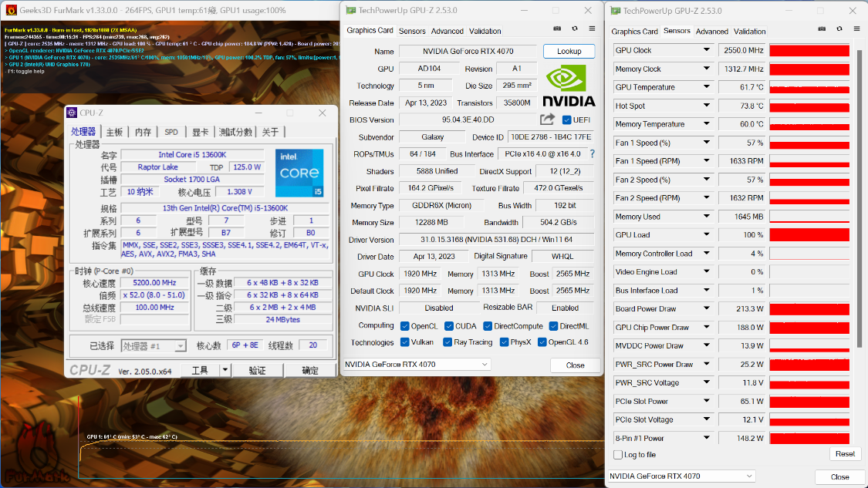The image size is (868, 488).
Task: Toggle the DirectML checkbox
Action: [x=553, y=326]
